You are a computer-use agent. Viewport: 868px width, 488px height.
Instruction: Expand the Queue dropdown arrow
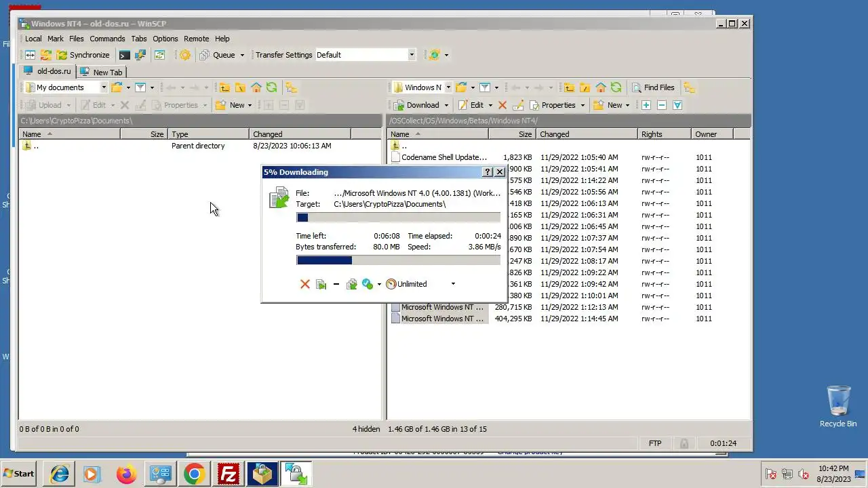tap(242, 55)
